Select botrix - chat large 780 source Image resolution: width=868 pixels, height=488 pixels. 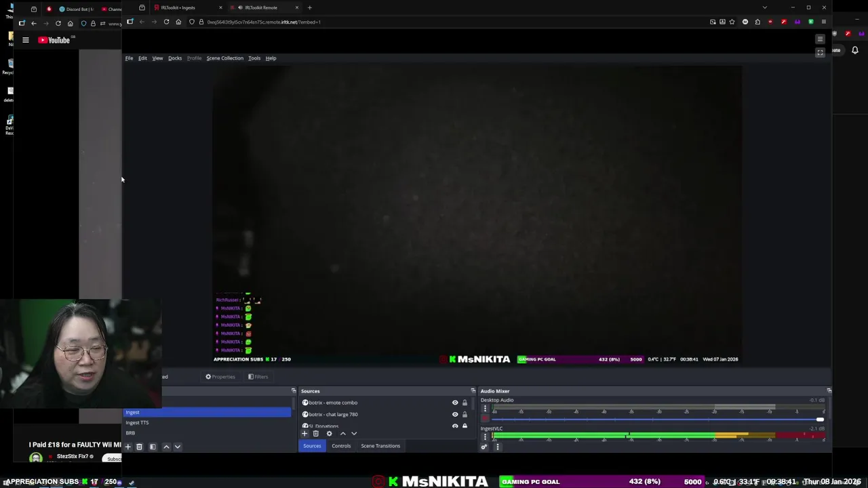[x=333, y=414]
